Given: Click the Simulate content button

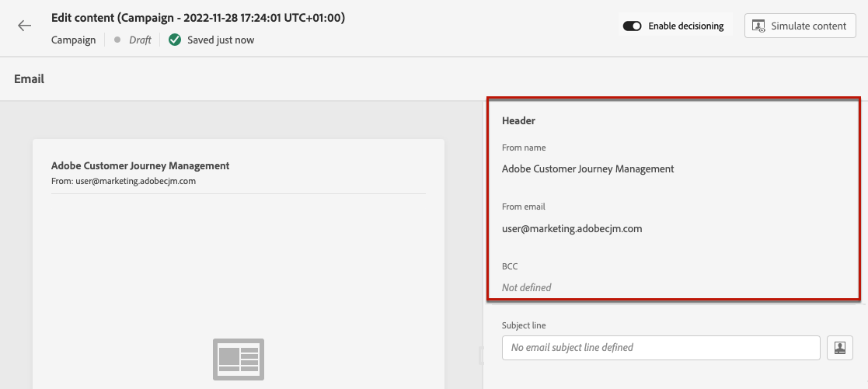Looking at the screenshot, I should [x=800, y=26].
